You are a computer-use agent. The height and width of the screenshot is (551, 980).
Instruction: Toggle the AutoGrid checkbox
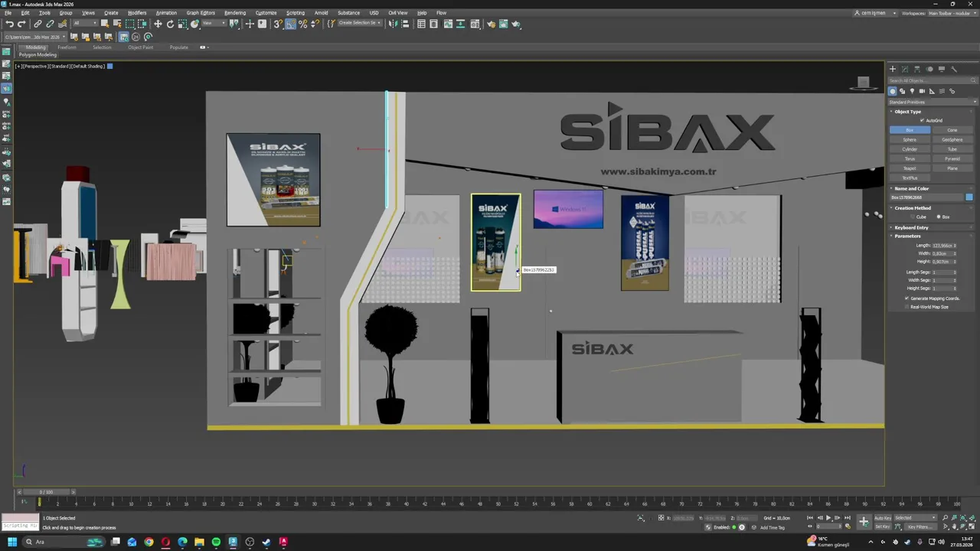(x=923, y=121)
